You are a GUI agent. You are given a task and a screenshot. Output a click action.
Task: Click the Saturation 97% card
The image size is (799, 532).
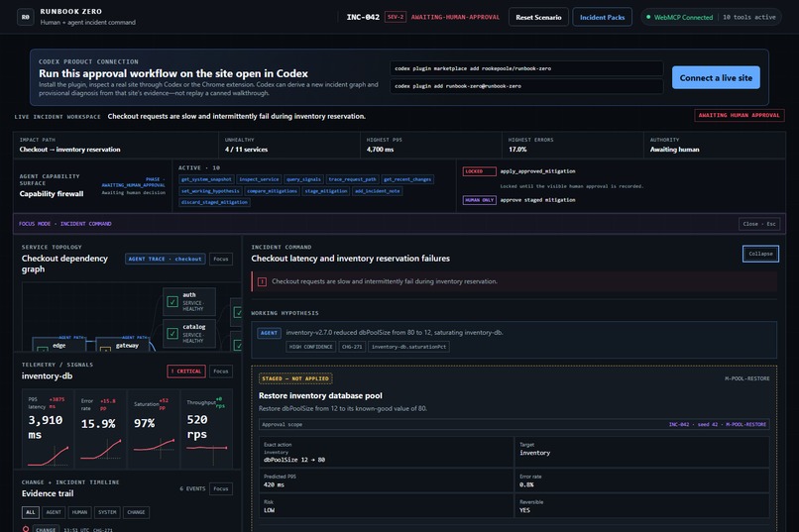click(x=154, y=429)
